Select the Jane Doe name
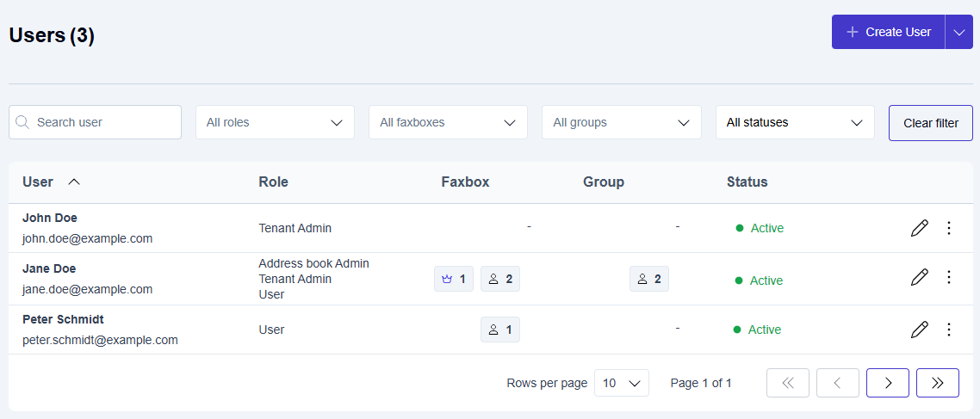This screenshot has width=980, height=419. point(49,268)
